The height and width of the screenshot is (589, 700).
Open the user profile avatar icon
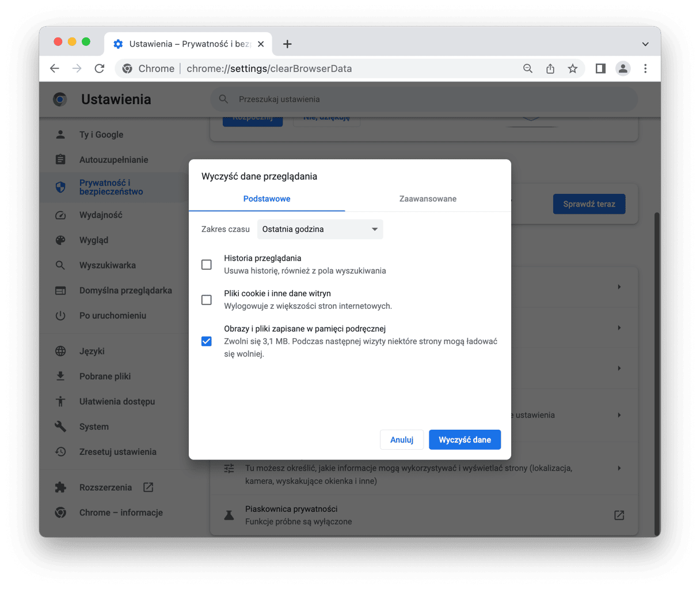pyautogui.click(x=623, y=68)
